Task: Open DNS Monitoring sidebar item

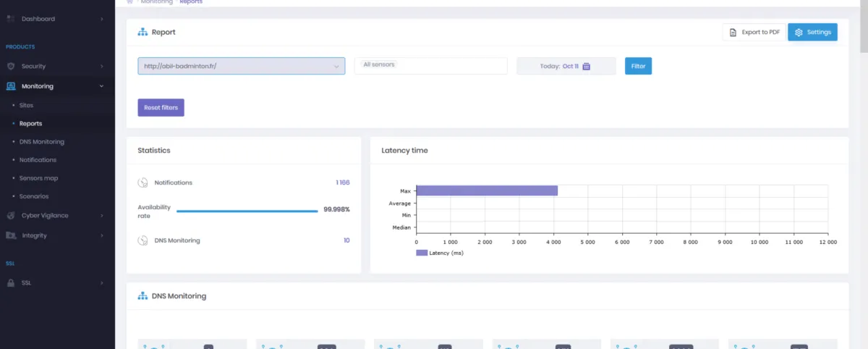Action: click(x=42, y=141)
